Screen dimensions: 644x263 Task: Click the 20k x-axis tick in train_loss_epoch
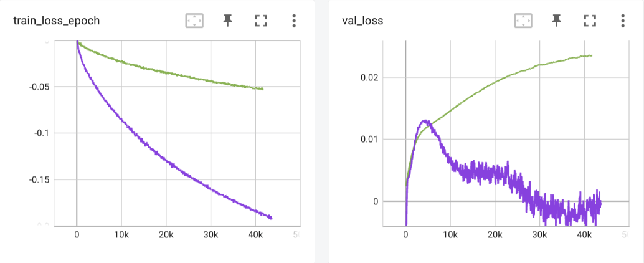pos(166,236)
